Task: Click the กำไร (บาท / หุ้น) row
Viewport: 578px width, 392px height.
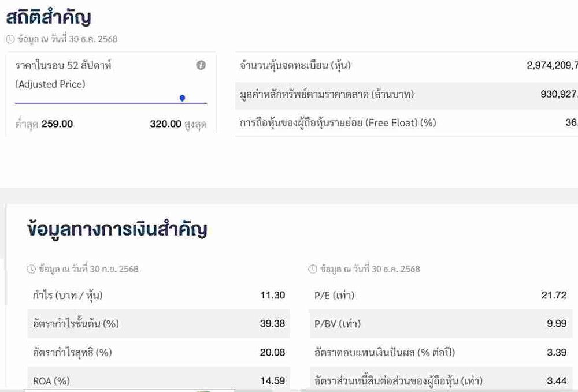Action: pyautogui.click(x=68, y=295)
